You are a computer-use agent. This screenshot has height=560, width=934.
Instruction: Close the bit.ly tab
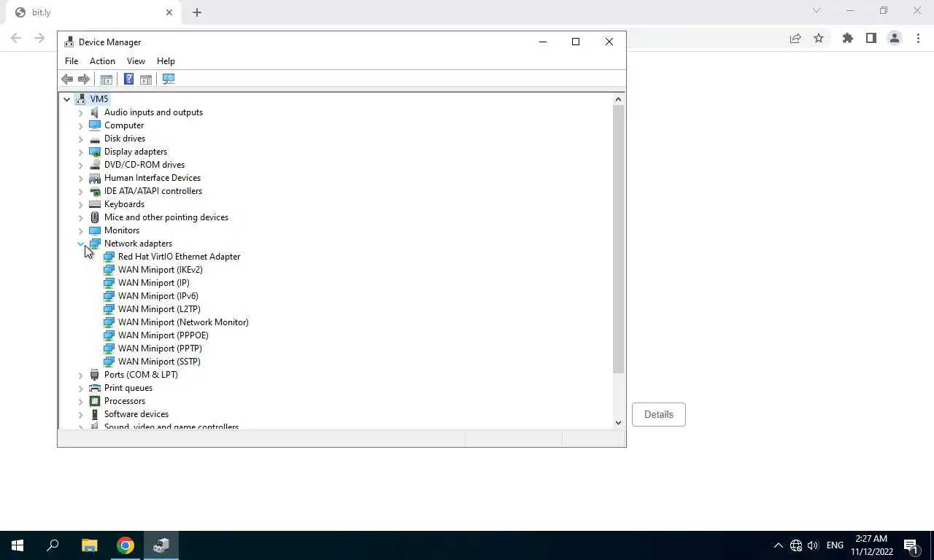point(169,12)
